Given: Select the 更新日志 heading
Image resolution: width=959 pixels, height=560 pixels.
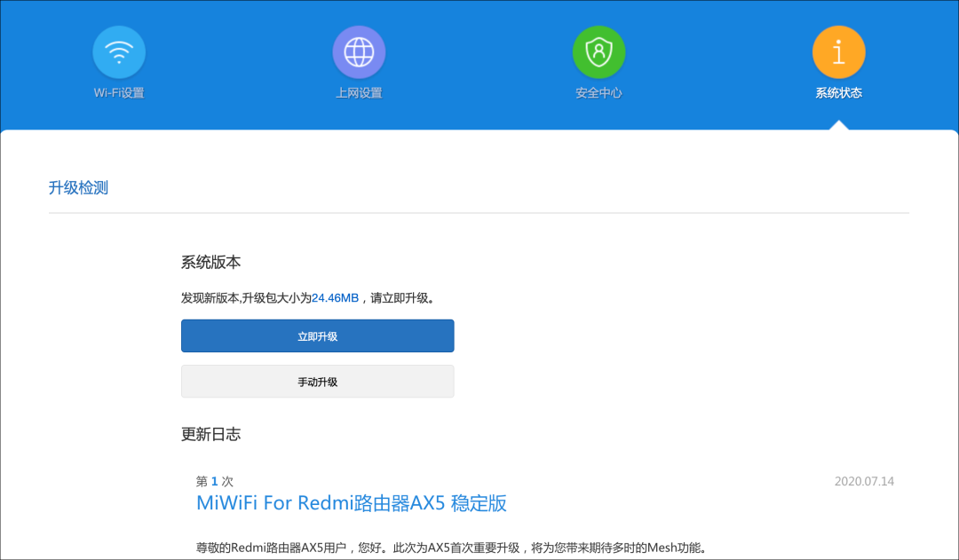Looking at the screenshot, I should tap(211, 435).
